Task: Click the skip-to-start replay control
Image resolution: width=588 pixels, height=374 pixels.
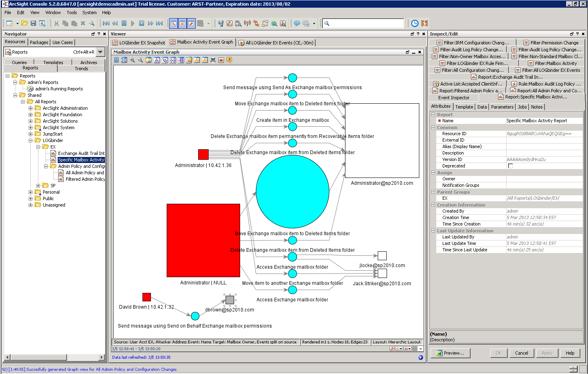Action: tap(106, 23)
